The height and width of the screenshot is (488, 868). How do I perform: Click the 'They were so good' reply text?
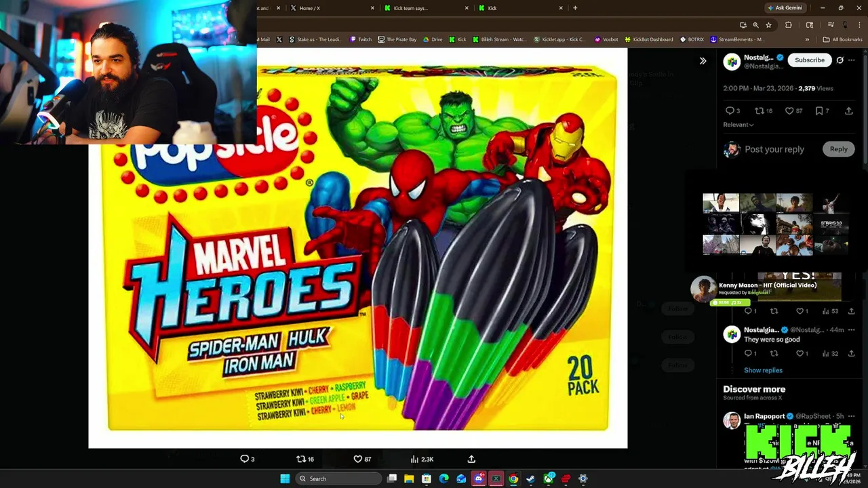coord(772,340)
